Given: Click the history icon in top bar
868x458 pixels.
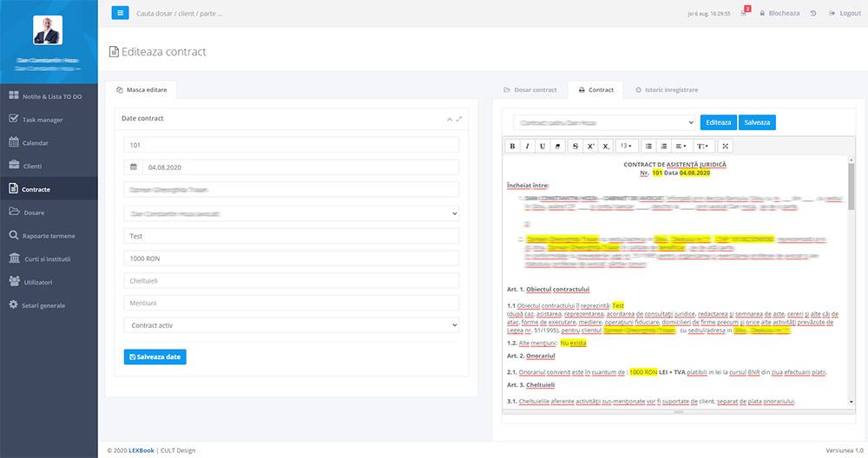Looking at the screenshot, I should (x=813, y=13).
